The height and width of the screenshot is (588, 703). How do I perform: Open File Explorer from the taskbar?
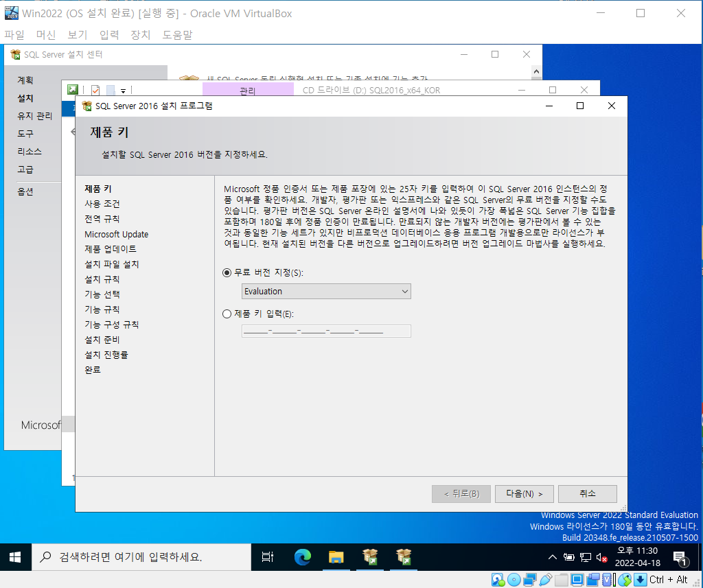click(336, 557)
